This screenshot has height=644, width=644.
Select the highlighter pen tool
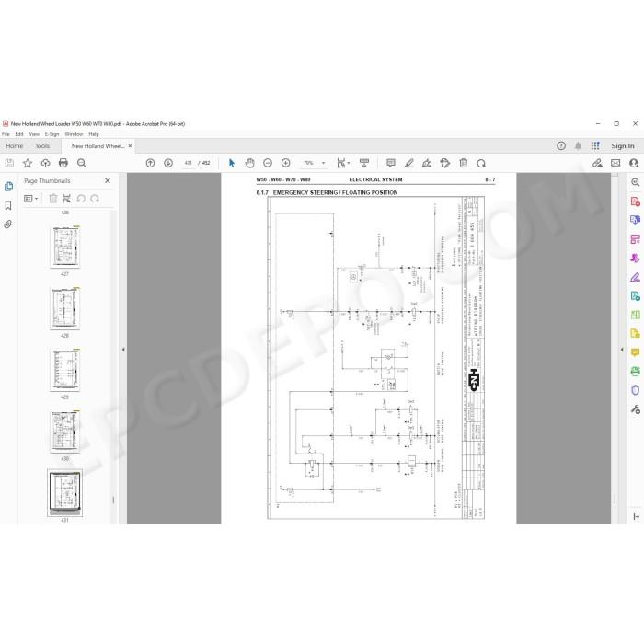click(x=409, y=163)
